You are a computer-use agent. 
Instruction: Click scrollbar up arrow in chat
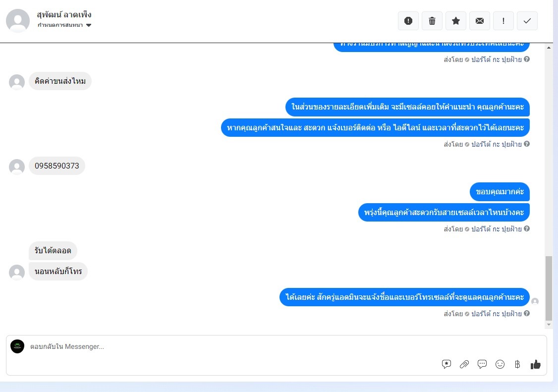(x=549, y=48)
